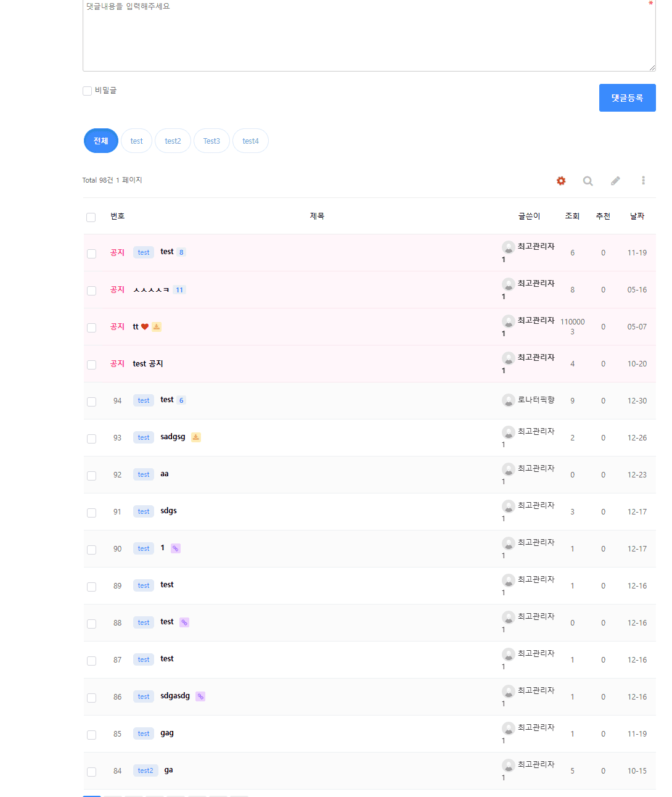Click the heart icon in tt notice

pyautogui.click(x=145, y=327)
